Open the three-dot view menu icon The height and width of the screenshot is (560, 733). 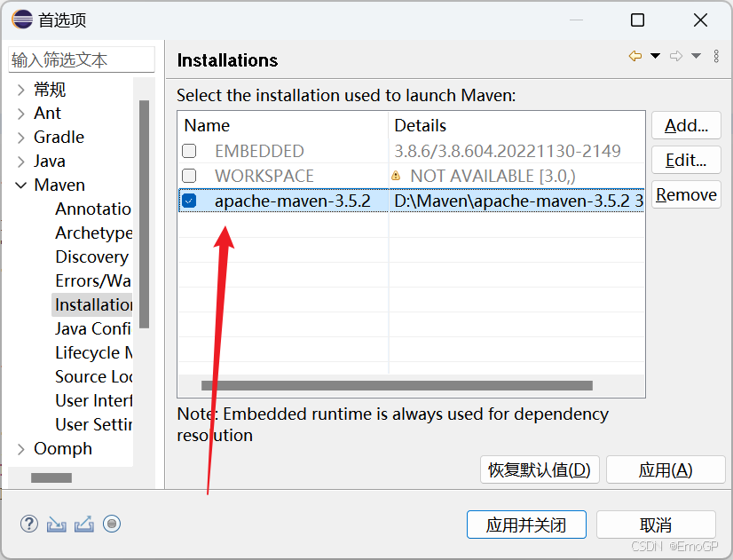(x=716, y=56)
